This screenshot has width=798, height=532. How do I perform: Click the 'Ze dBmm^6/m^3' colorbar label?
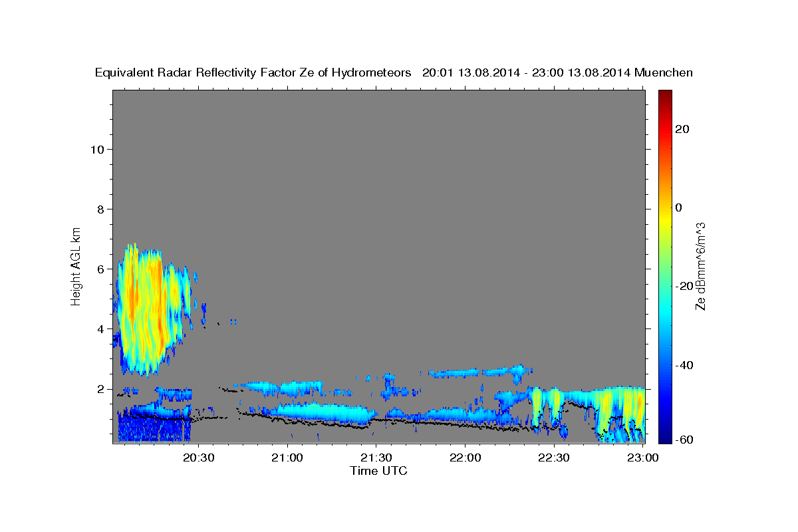700,266
